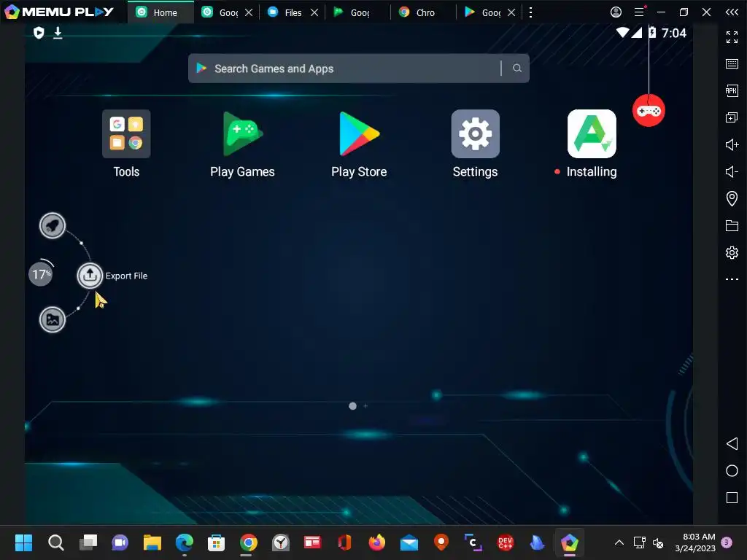Open File Explorer from the taskbar
This screenshot has width=747, height=560.
(x=152, y=542)
